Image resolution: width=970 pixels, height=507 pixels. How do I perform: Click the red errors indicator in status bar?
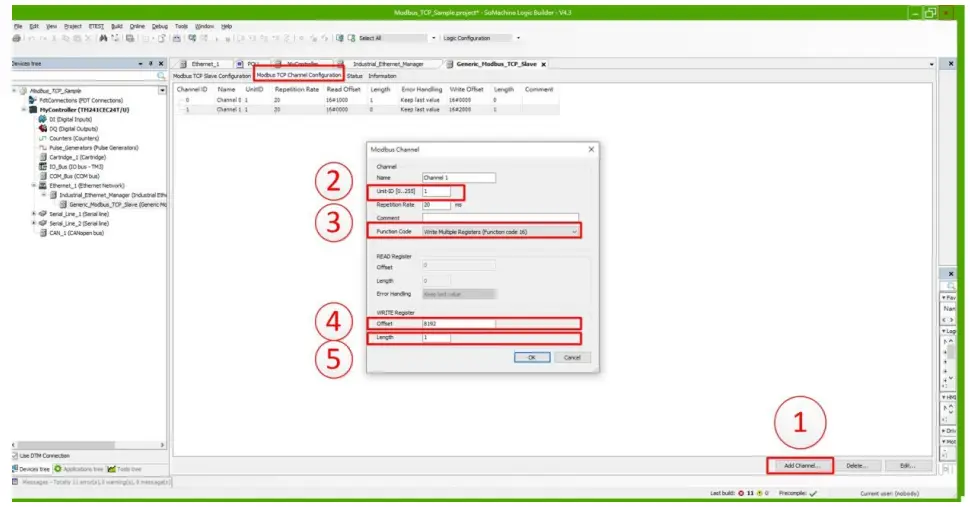tap(741, 493)
